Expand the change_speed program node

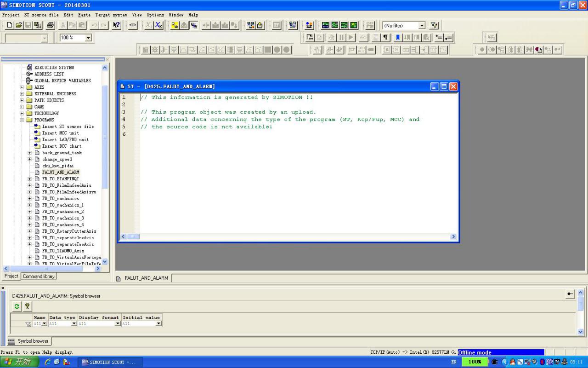(x=30, y=159)
